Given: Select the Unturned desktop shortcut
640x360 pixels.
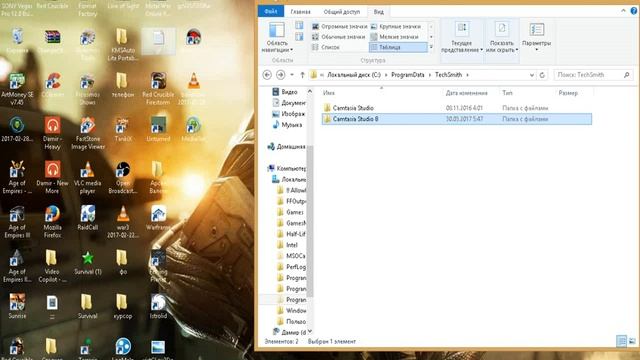Looking at the screenshot, I should [158, 129].
